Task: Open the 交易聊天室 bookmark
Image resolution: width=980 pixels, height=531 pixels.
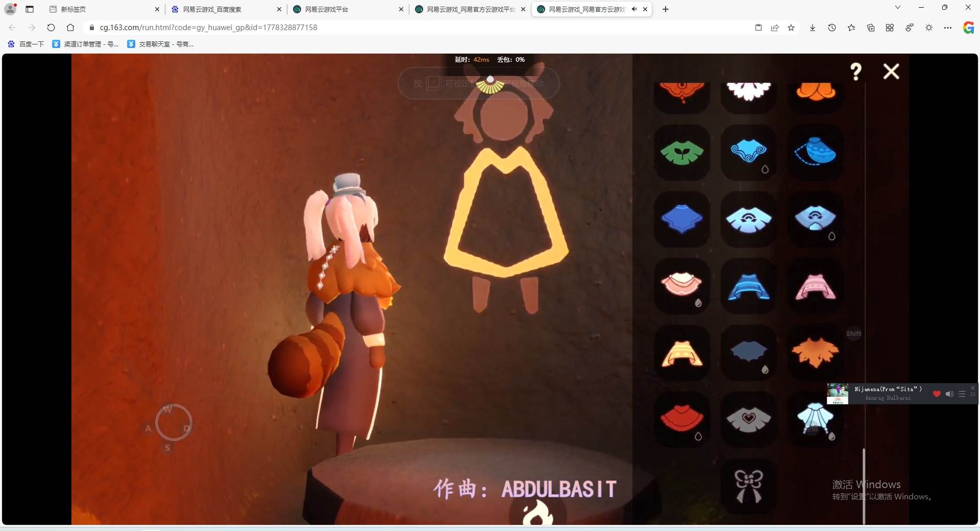Action: [161, 44]
